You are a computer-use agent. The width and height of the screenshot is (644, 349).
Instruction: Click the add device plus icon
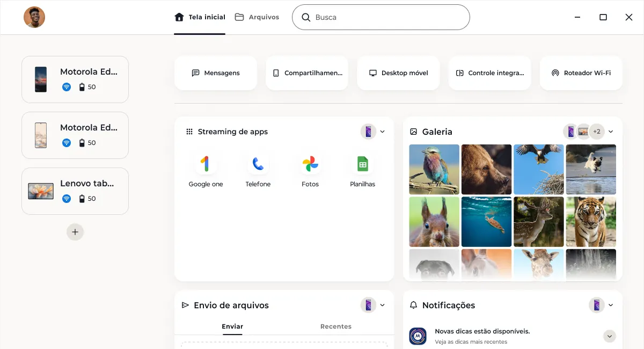pyautogui.click(x=75, y=232)
